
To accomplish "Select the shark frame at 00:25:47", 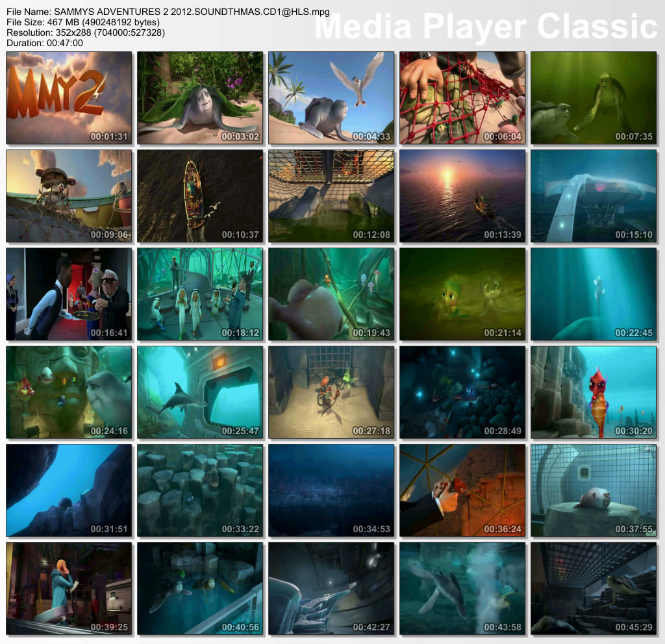I will click(200, 392).
